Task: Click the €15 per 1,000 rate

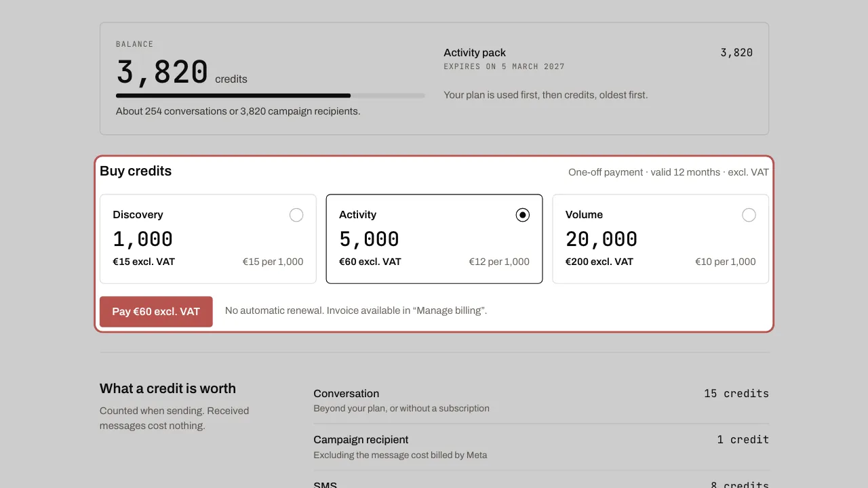Action: tap(273, 262)
